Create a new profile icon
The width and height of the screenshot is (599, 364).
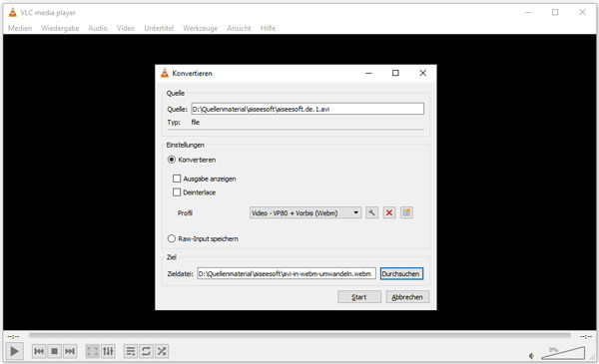407,212
